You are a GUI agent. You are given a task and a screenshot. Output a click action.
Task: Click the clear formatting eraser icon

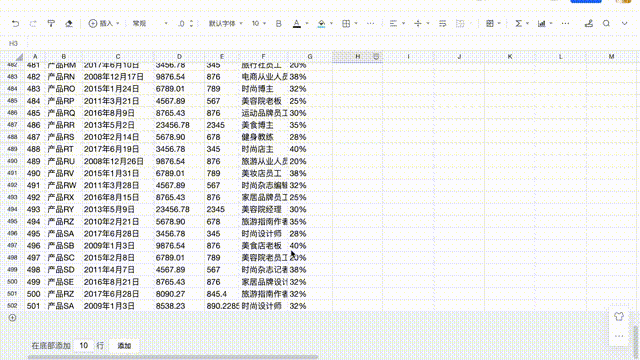click(x=69, y=24)
